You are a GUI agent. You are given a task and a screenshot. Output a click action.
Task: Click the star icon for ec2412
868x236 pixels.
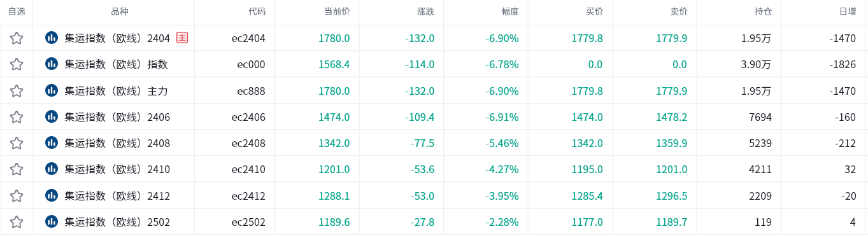point(17,196)
